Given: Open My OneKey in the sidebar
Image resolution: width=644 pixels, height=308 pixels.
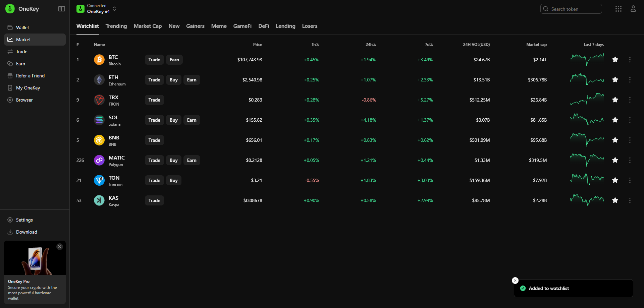Looking at the screenshot, I should (35, 88).
